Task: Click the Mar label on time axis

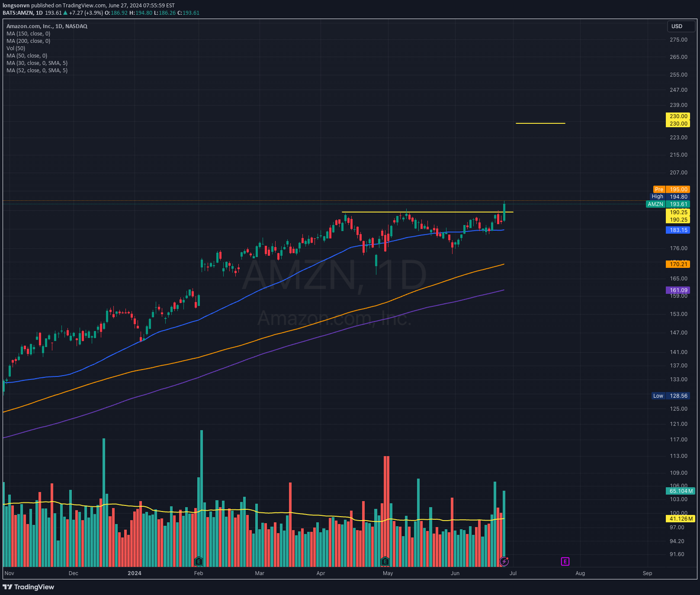Action: 260,573
